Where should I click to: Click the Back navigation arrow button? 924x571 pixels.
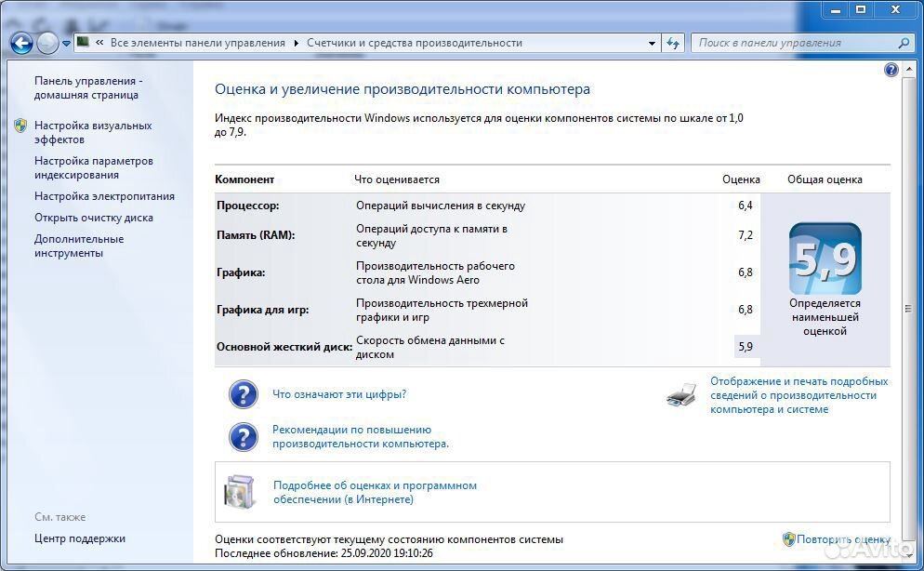(21, 43)
